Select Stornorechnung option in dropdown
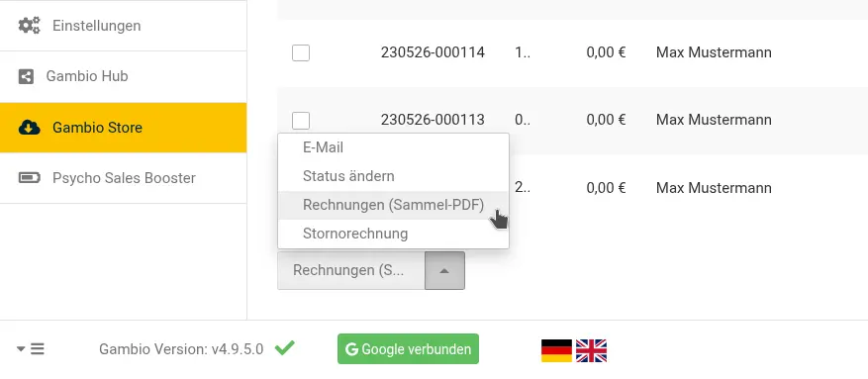Image resolution: width=868 pixels, height=379 pixels. click(393, 234)
